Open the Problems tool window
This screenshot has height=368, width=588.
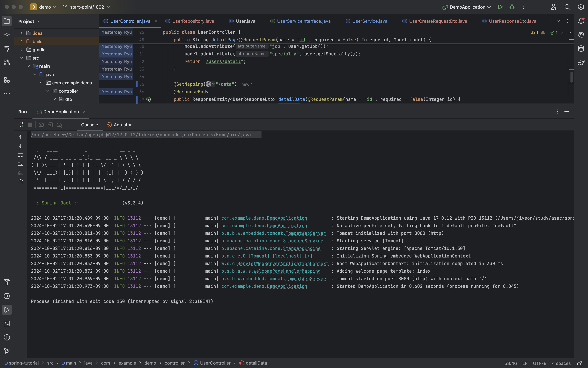[x=7, y=337]
